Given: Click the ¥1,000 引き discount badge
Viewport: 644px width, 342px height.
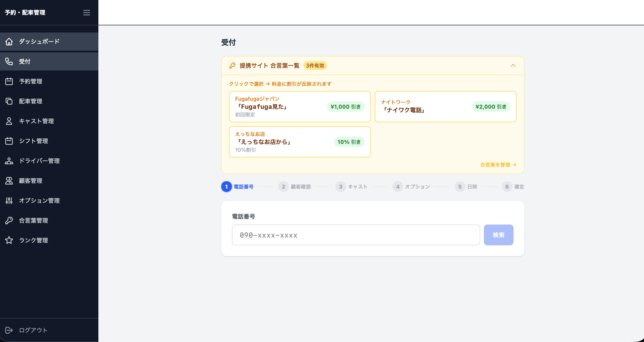Looking at the screenshot, I should point(345,107).
